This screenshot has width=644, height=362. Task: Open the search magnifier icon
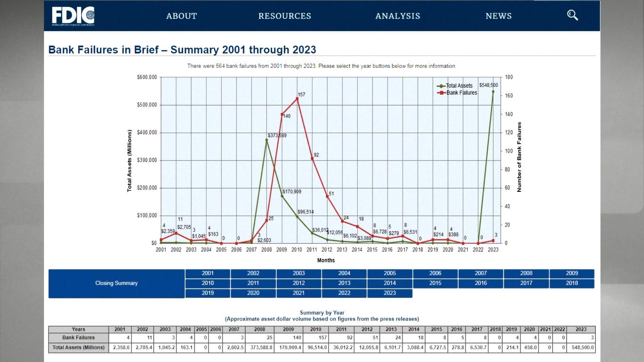coord(572,15)
